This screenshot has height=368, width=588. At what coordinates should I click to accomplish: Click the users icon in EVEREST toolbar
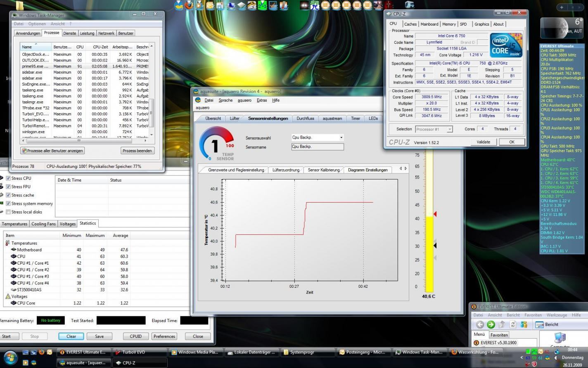point(524,325)
